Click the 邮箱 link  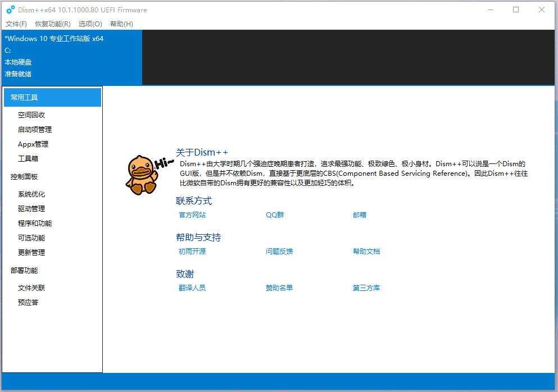click(x=360, y=215)
